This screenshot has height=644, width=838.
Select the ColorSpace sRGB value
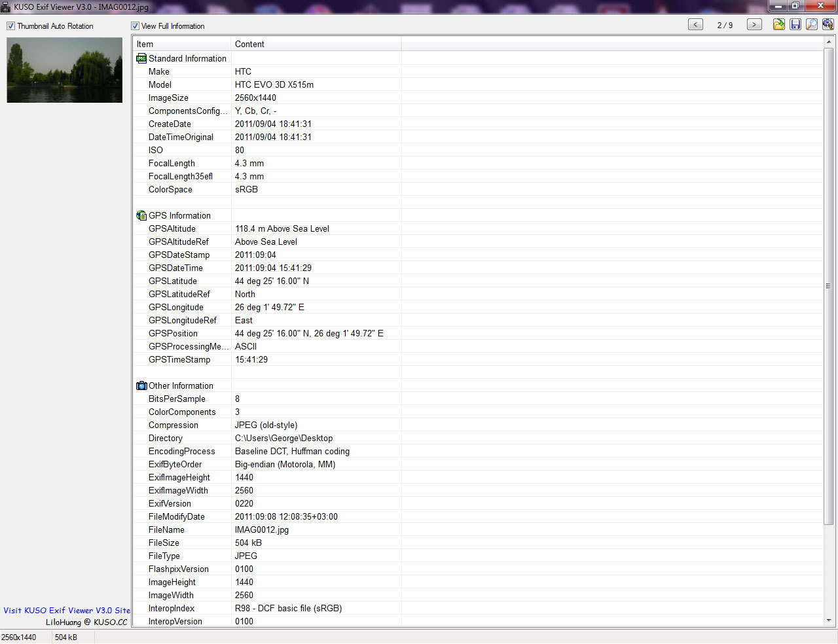click(x=246, y=189)
